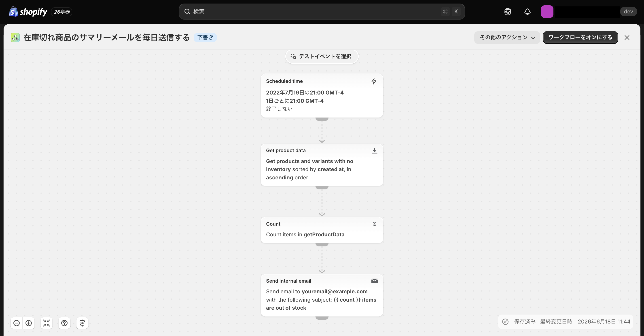Click chevron arrow on その他のアクション

click(533, 38)
